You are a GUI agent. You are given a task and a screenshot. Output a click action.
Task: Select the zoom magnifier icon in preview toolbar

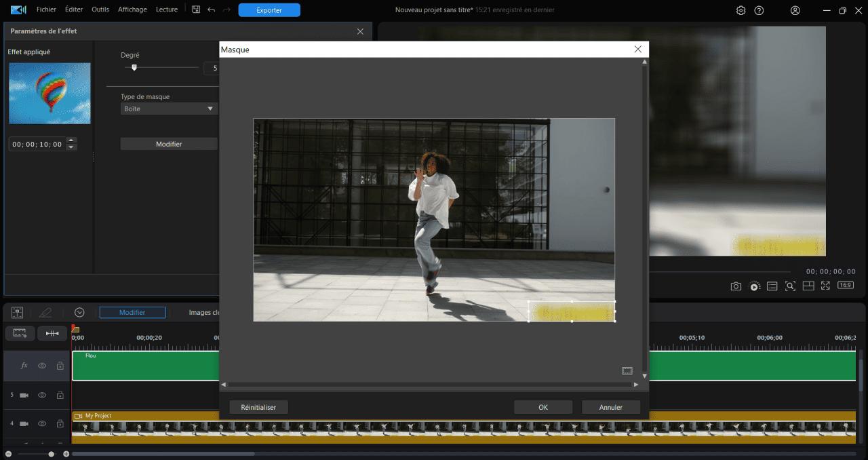coord(790,286)
